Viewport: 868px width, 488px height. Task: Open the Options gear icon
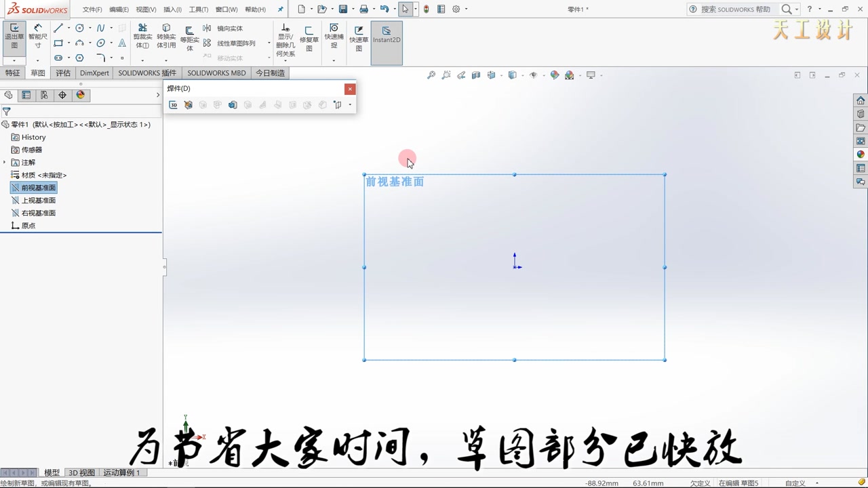pos(456,9)
